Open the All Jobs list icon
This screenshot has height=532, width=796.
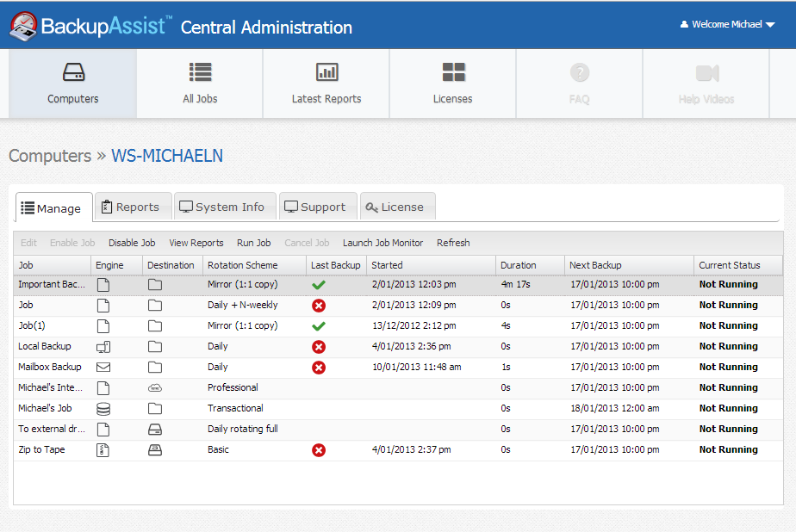[x=200, y=72]
